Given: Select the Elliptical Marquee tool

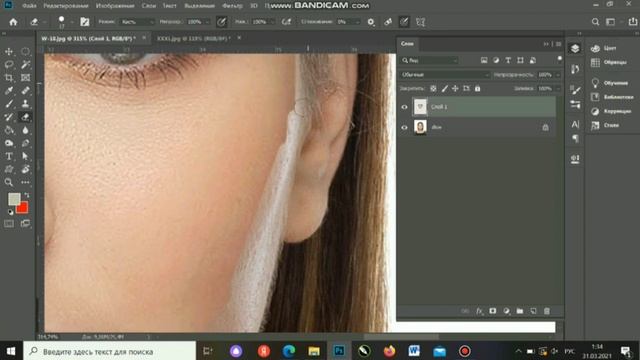Looking at the screenshot, I should (x=25, y=51).
